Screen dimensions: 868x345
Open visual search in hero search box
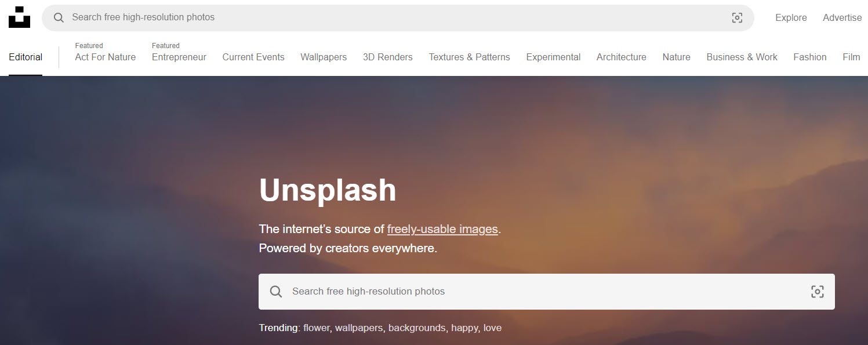[x=817, y=292]
